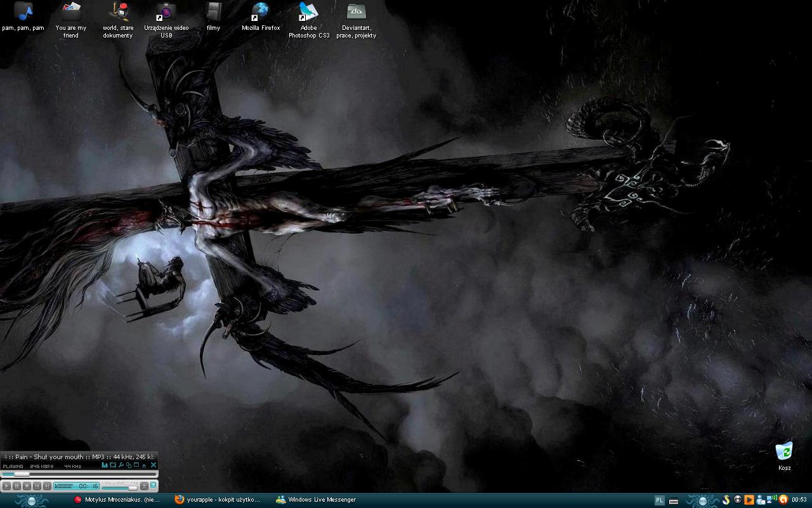Open player settings wrench icon
Viewport: 812px width, 508px height.
pos(121,465)
